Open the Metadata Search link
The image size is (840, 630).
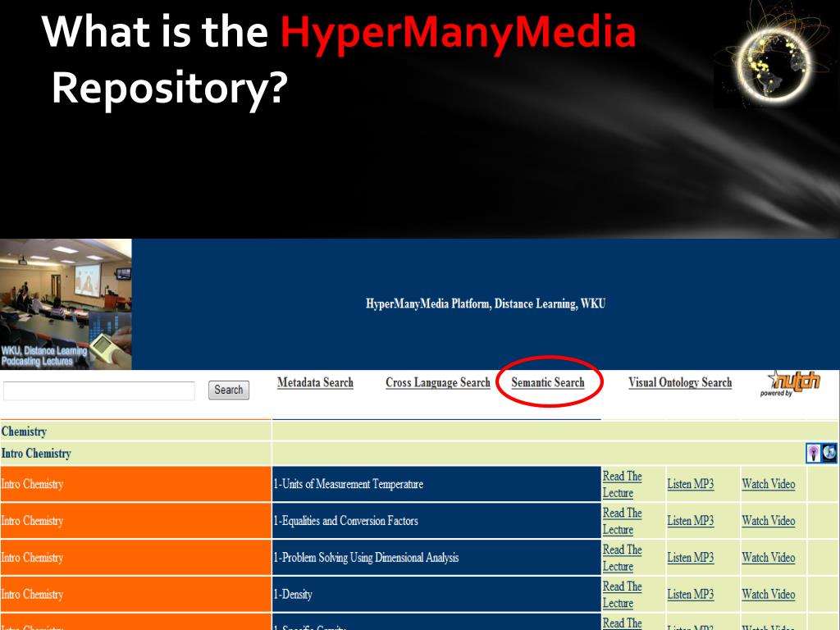tap(315, 382)
